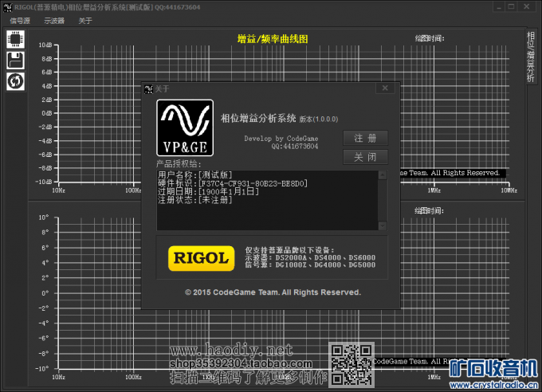
Task: Close the 关于 dialog with X button
Action: tap(384, 88)
